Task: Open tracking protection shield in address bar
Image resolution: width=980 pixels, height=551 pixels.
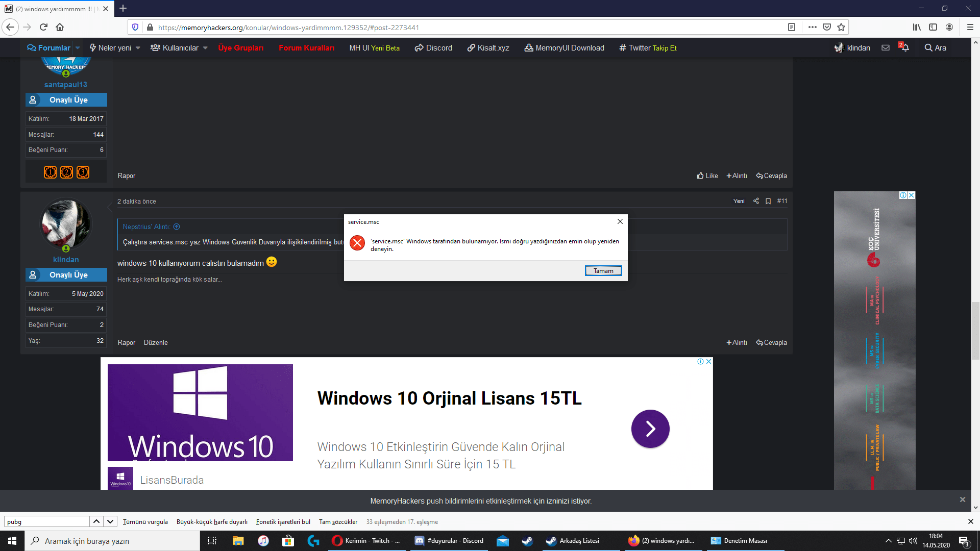Action: coord(135,27)
